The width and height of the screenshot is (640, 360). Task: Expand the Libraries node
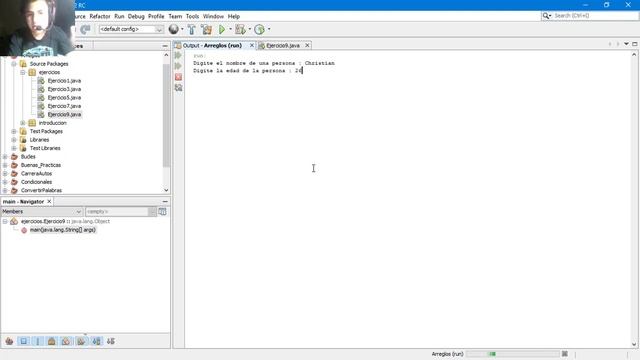tap(14, 140)
